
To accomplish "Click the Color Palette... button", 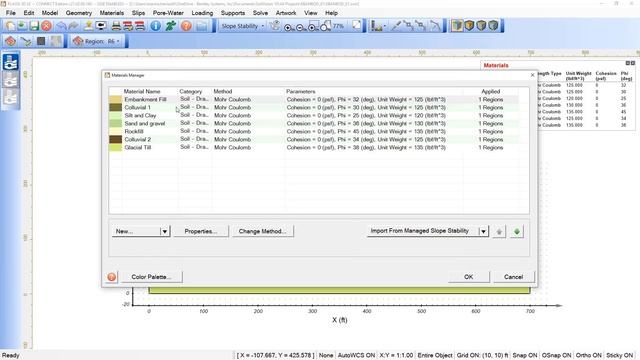I will [151, 277].
